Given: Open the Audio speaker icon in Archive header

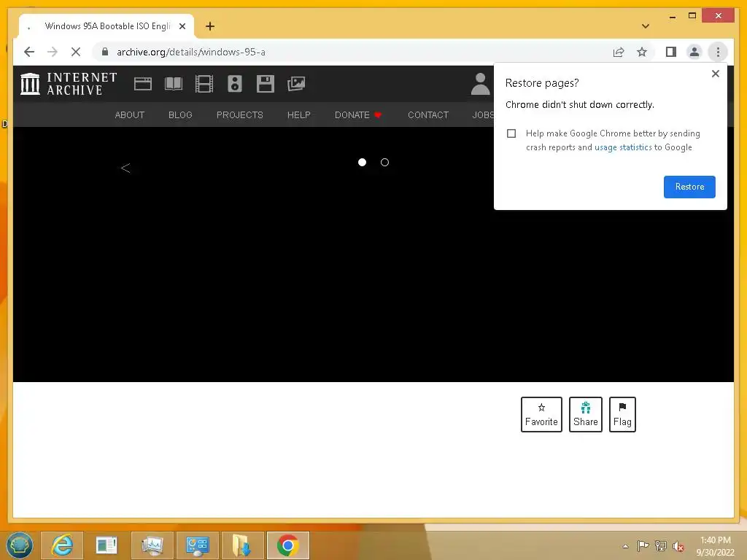Looking at the screenshot, I should coord(235,84).
